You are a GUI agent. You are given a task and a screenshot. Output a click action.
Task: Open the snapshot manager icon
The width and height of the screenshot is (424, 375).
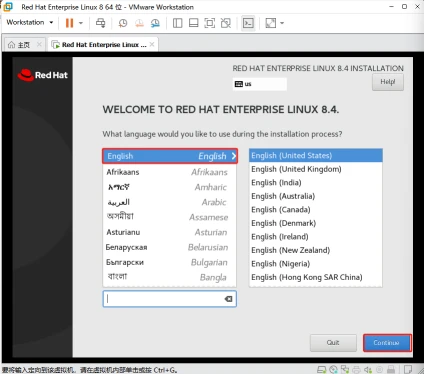155,23
